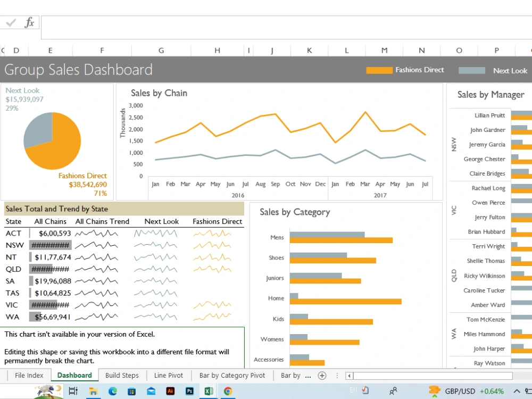This screenshot has height=399, width=532.
Task: Click the left sheet-scroll arrow
Action: [x=349, y=376]
